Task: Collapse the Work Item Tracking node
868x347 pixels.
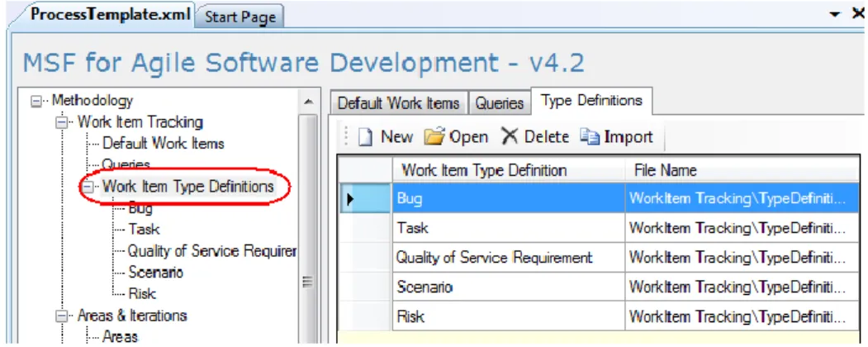Action: pos(61,123)
